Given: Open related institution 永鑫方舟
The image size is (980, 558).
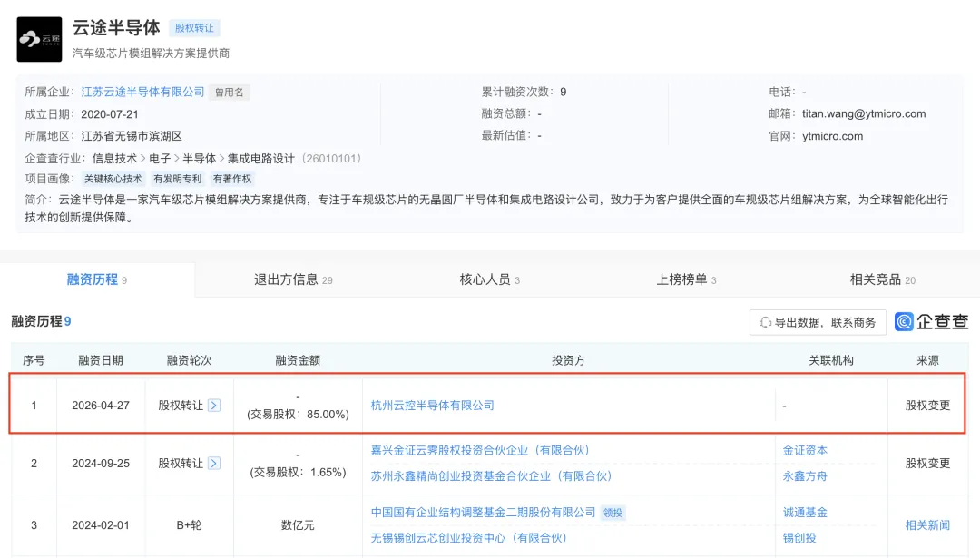Looking at the screenshot, I should point(805,476).
